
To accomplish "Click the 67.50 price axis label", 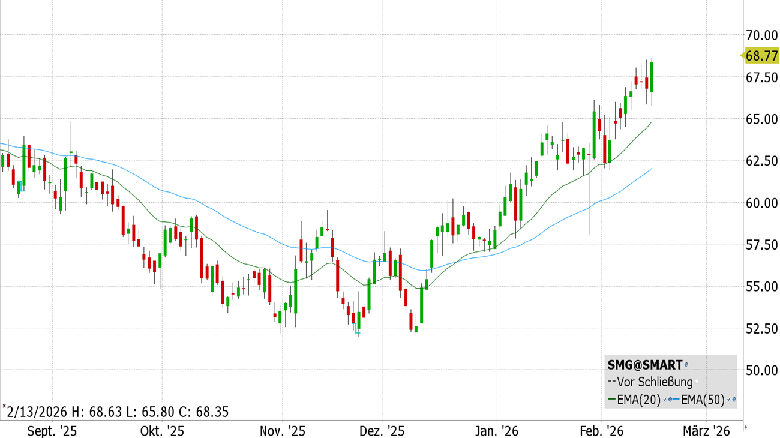I will tap(761, 77).
